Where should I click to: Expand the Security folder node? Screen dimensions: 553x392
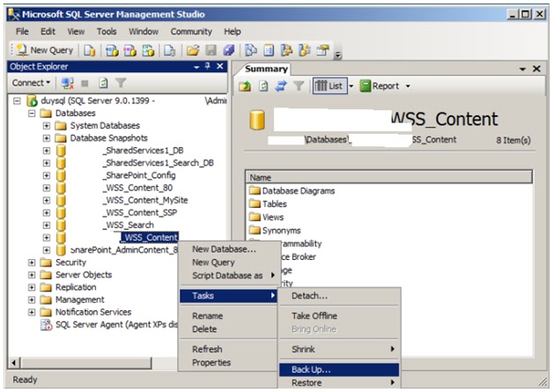[32, 263]
